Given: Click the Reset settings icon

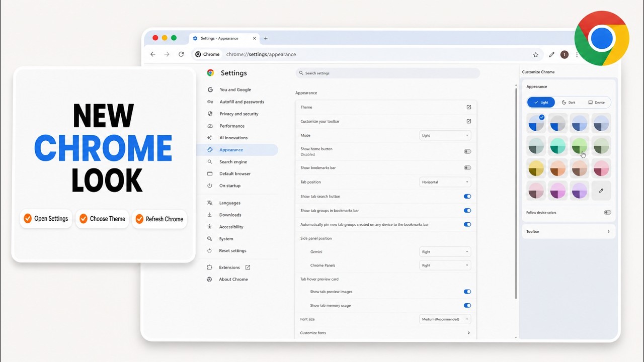Looking at the screenshot, I should coord(210,250).
